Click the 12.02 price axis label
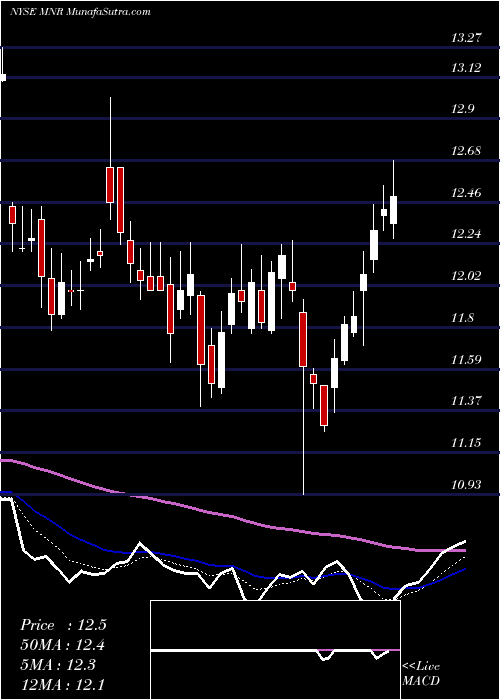The image size is (500, 700). coord(466,275)
